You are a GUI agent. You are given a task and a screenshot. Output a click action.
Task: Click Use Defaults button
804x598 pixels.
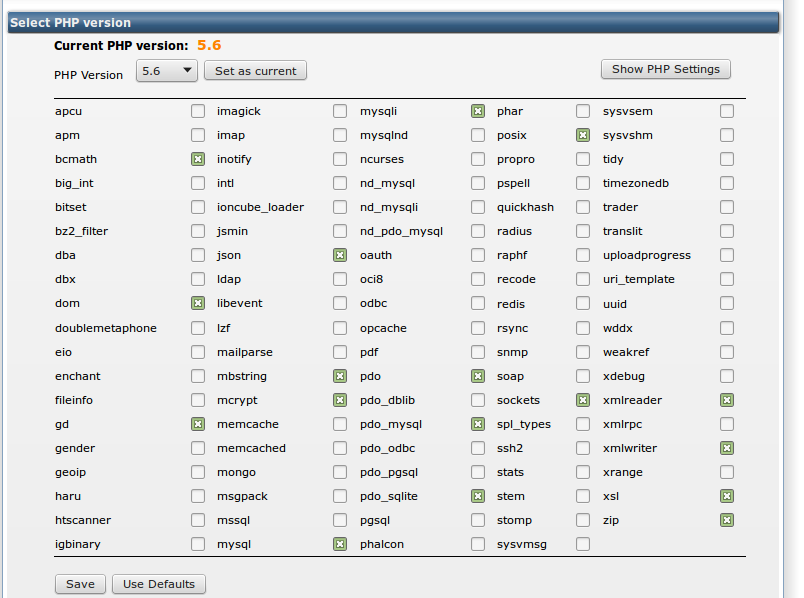tap(159, 584)
